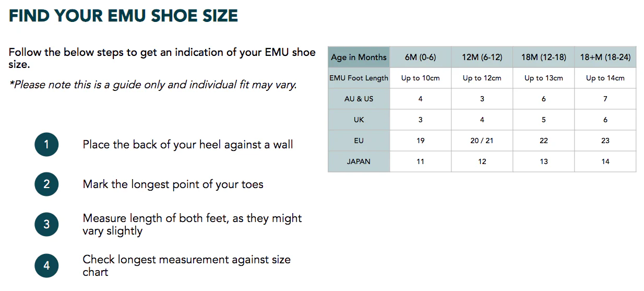Select the 'Age in Months' header cell
The image size is (644, 291).
(359, 57)
